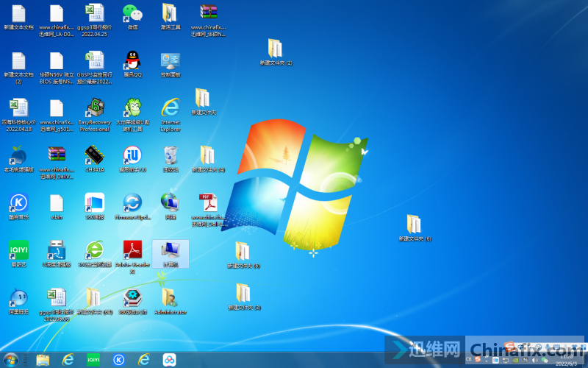Select the 迅维网_g501... blank file
Viewport: 588px width, 368px height.
(x=57, y=115)
